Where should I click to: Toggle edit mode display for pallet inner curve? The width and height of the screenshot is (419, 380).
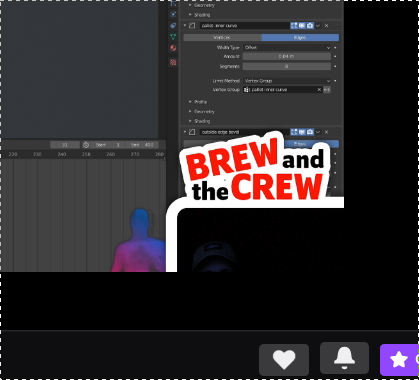point(294,26)
